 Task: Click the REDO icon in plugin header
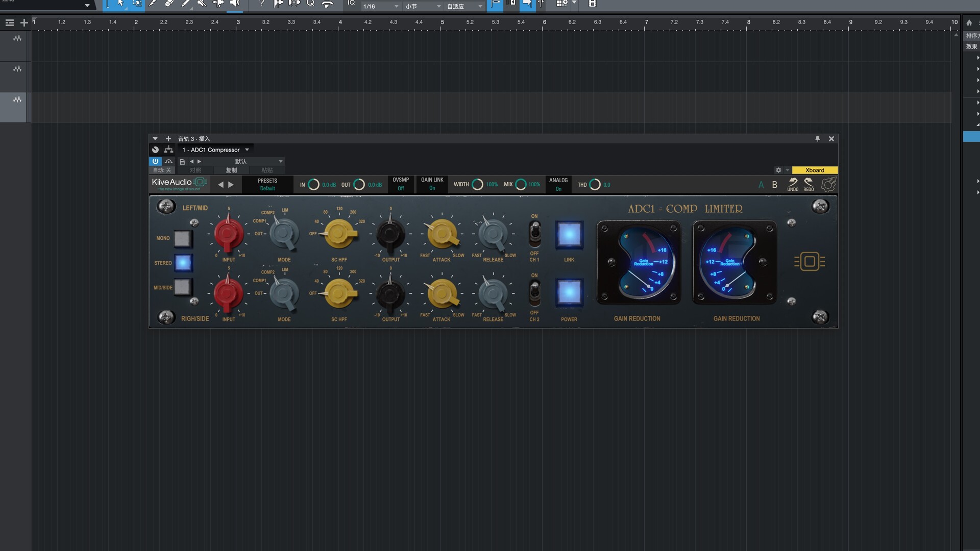pos(808,184)
